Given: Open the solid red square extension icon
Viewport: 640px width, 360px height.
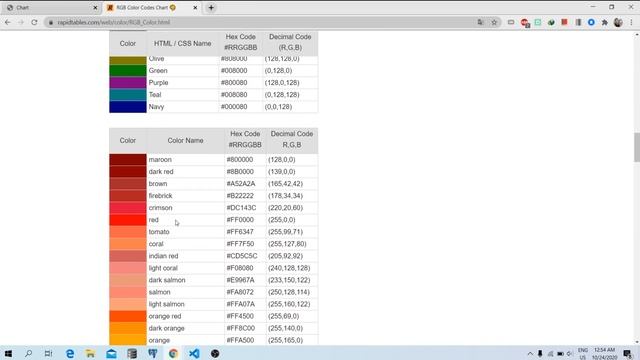Looking at the screenshot, I should point(564,22).
